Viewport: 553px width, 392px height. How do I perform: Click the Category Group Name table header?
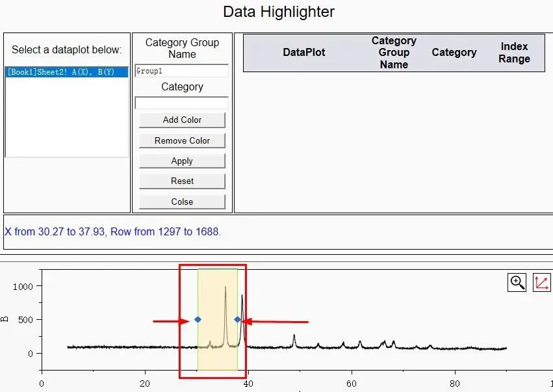[394, 53]
